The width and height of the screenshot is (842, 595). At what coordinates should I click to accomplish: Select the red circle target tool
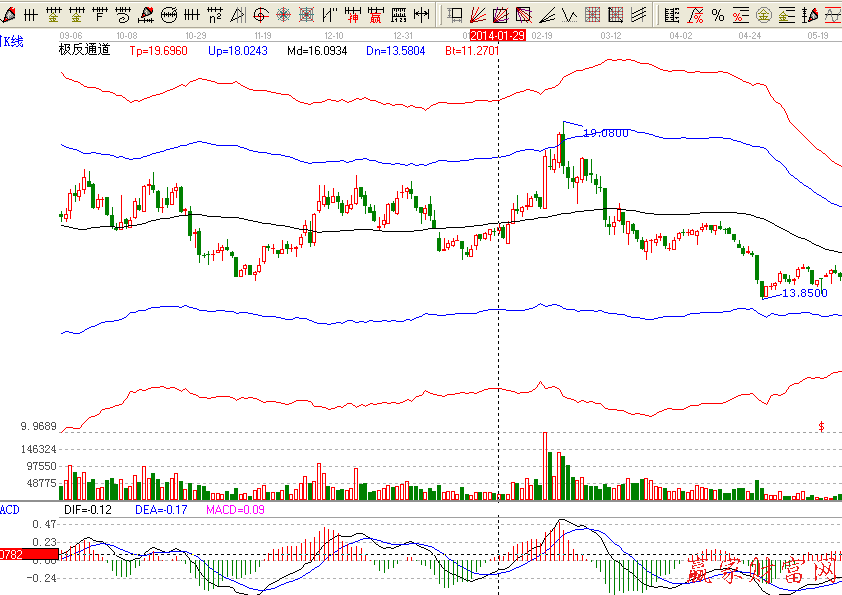point(261,15)
